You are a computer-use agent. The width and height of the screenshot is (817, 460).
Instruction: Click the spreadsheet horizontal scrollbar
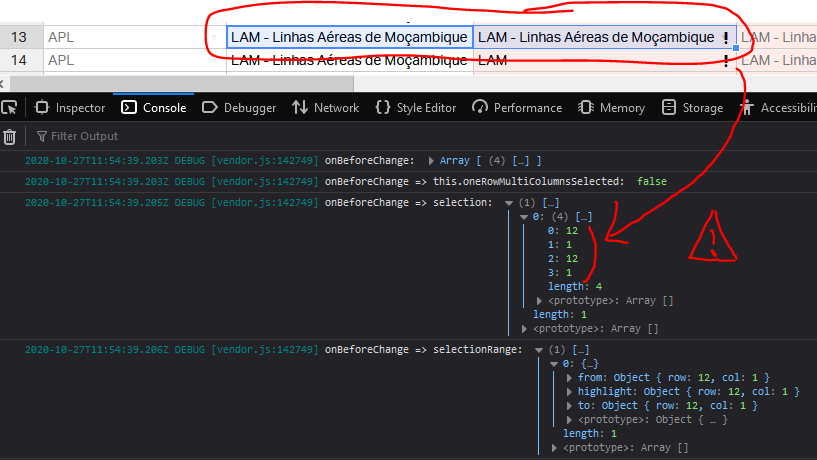(182, 83)
